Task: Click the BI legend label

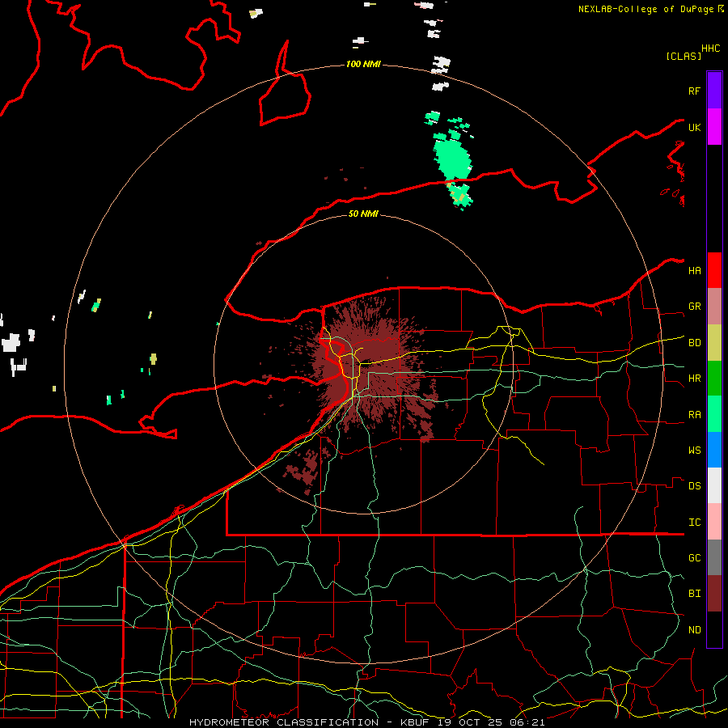Action: pyautogui.click(x=694, y=594)
